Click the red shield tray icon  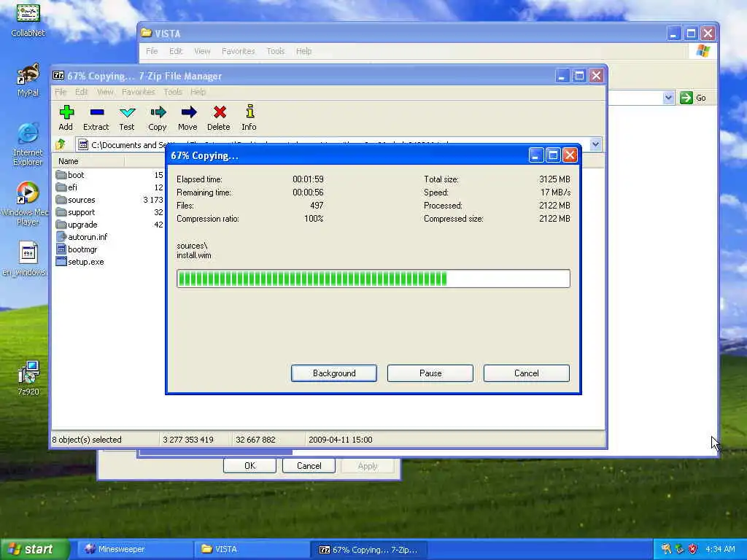(693, 549)
